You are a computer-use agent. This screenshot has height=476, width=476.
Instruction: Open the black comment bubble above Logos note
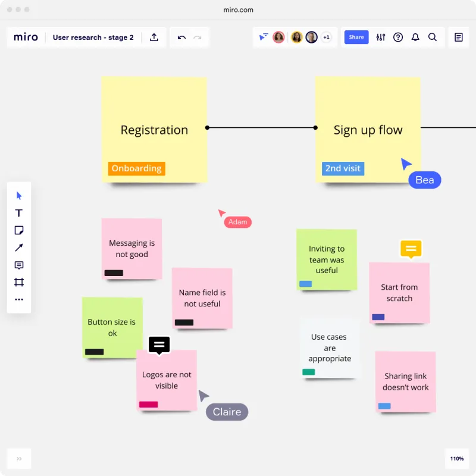(x=159, y=345)
